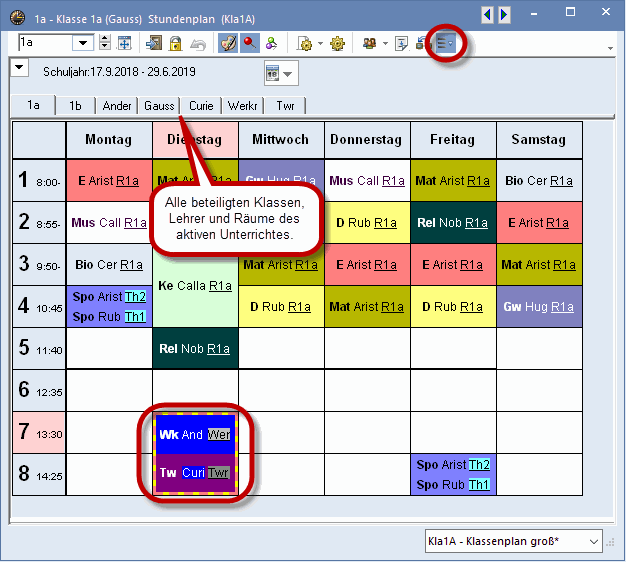The height and width of the screenshot is (562, 626).
Task: Click the Samstag column header
Action: (x=539, y=140)
